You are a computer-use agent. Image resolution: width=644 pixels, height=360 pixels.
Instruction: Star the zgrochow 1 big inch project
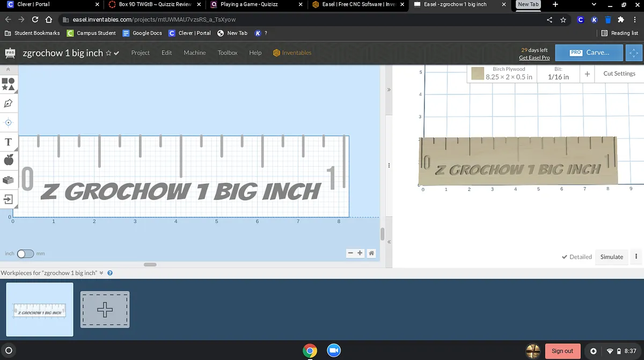click(x=108, y=53)
